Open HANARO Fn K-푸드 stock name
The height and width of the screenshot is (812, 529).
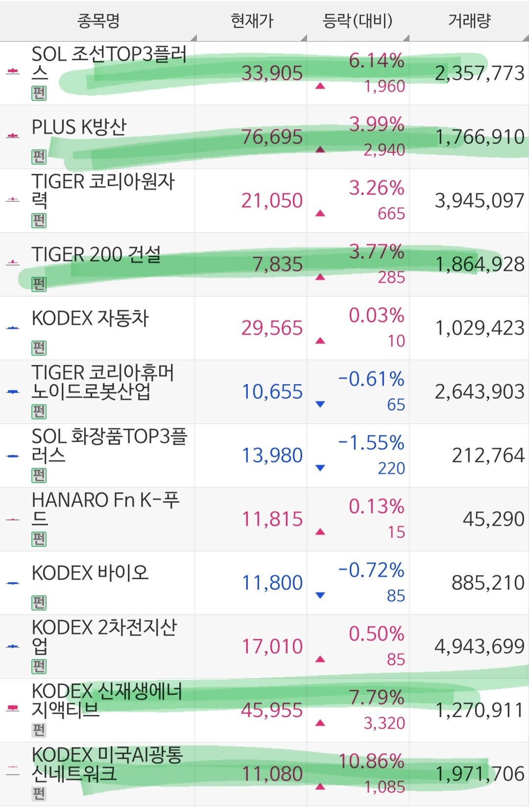point(106,510)
